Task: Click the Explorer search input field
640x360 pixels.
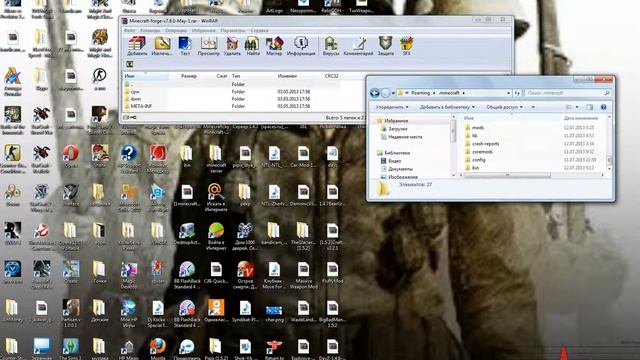Action: pyautogui.click(x=568, y=93)
